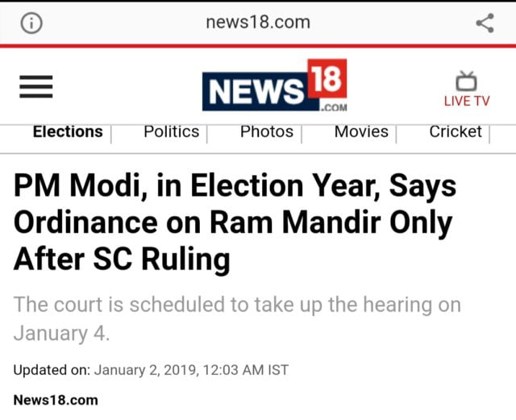Open the Cricket section tab
Viewport: 516px width, 420px height.
(456, 132)
